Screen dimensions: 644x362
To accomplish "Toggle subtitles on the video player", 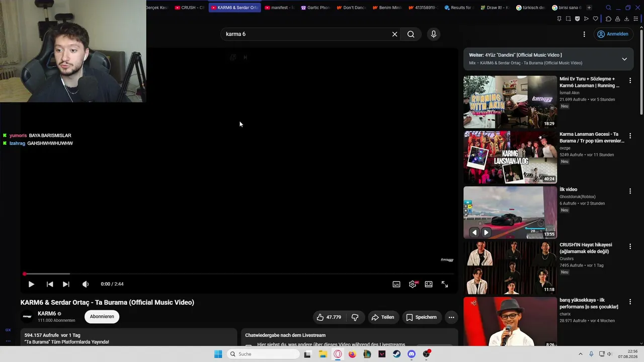I will click(x=396, y=284).
